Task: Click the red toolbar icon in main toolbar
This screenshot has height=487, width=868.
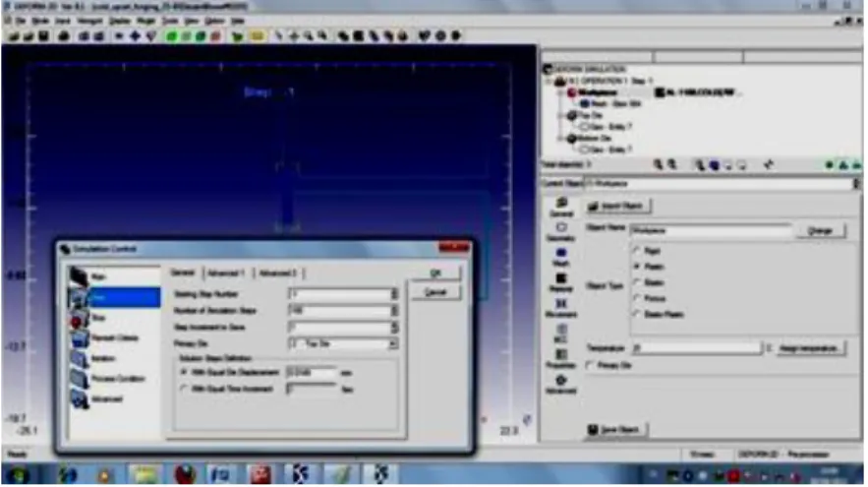Action: click(216, 36)
